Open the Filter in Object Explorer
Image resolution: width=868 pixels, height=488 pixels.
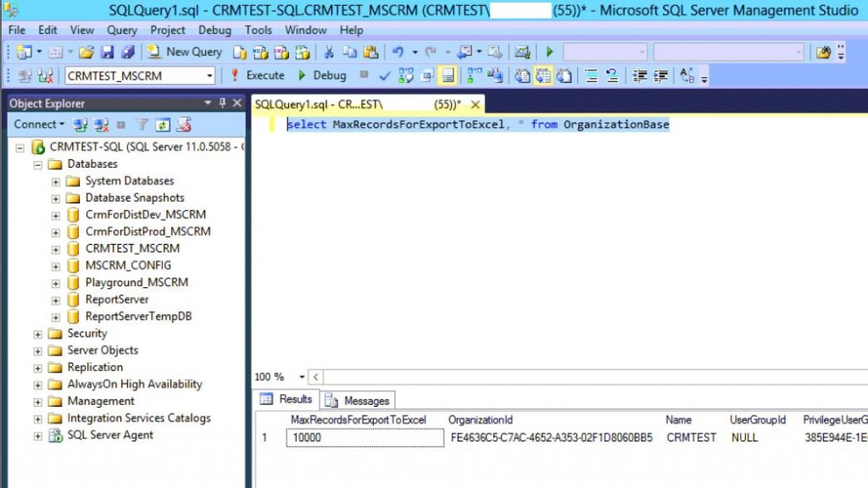142,125
